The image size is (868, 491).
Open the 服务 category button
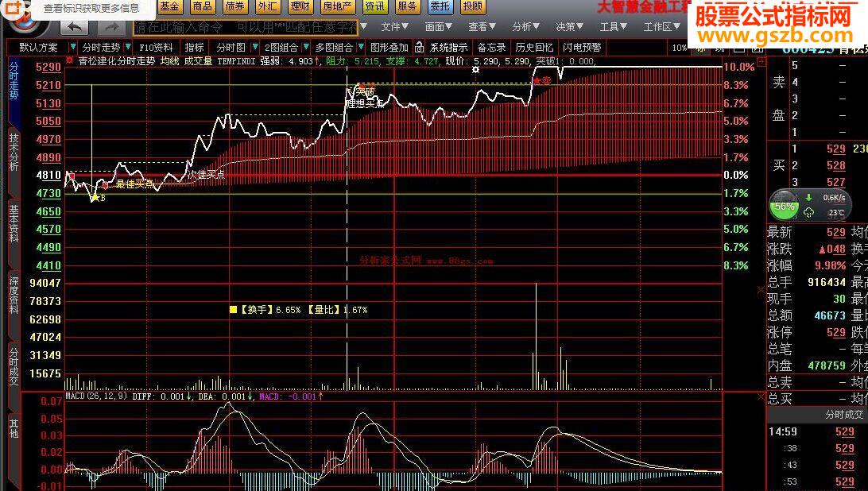point(407,6)
